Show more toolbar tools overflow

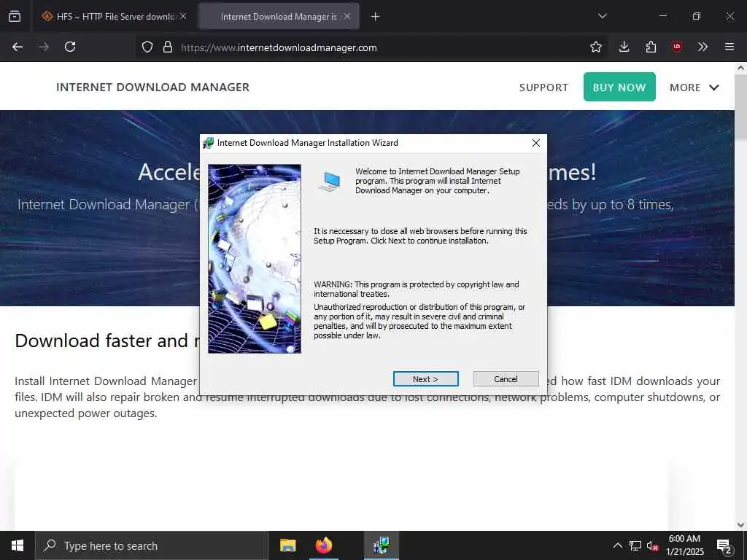[703, 47]
